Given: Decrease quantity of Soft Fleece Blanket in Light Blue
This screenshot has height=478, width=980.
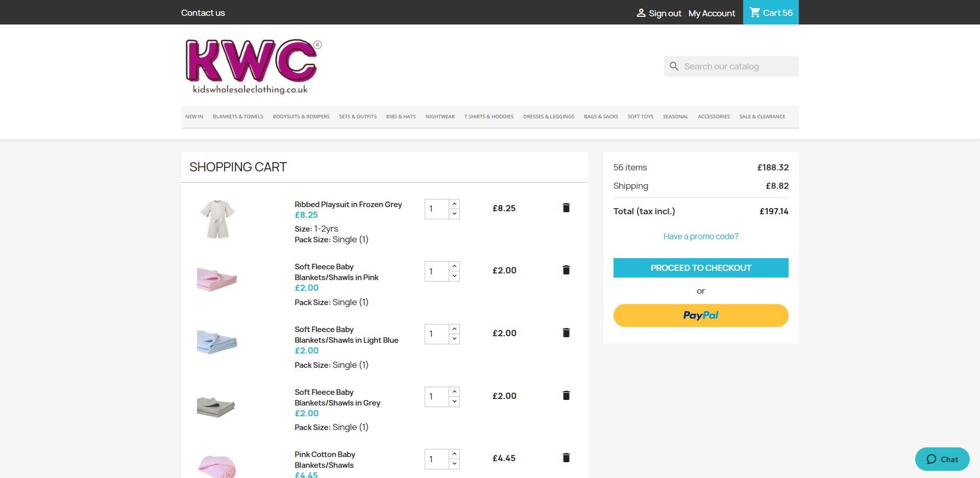Looking at the screenshot, I should [454, 339].
